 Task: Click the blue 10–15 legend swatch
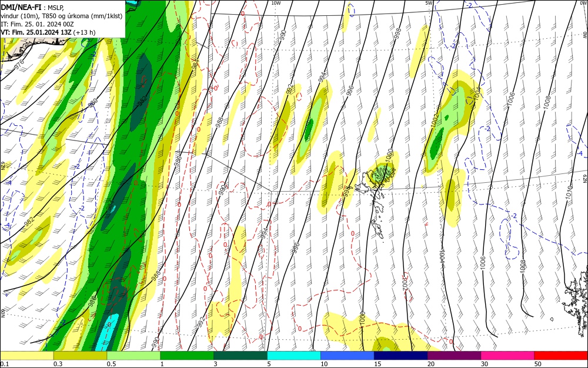click(x=348, y=356)
